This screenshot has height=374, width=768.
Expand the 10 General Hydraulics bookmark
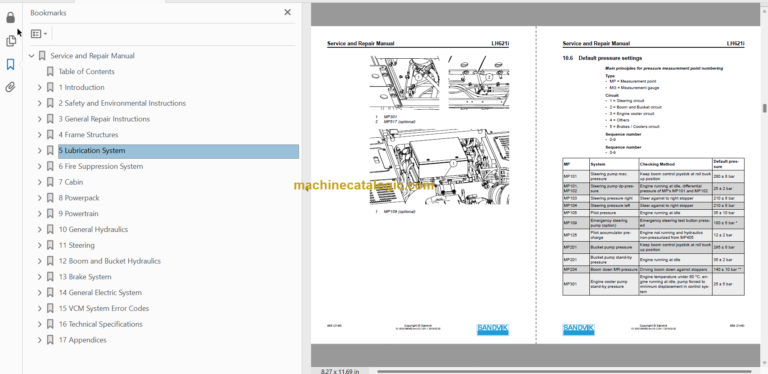[x=40, y=230]
